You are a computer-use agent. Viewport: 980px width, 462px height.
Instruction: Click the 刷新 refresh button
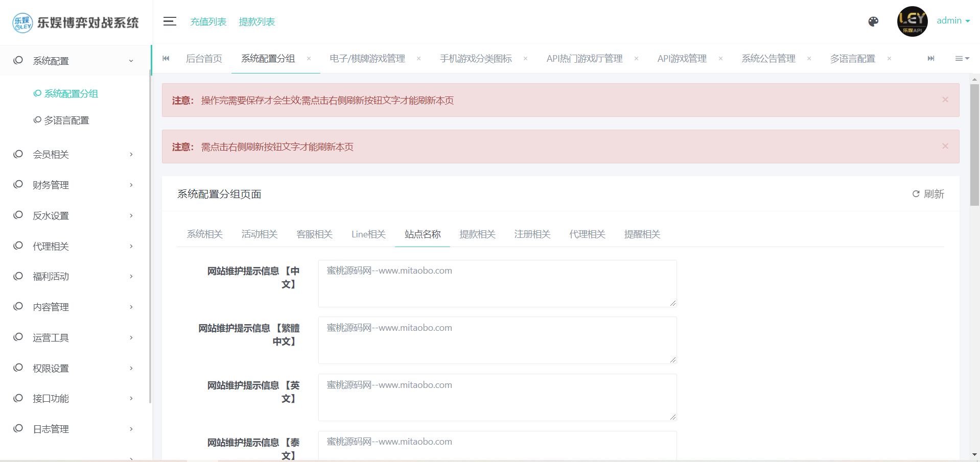[x=928, y=194]
